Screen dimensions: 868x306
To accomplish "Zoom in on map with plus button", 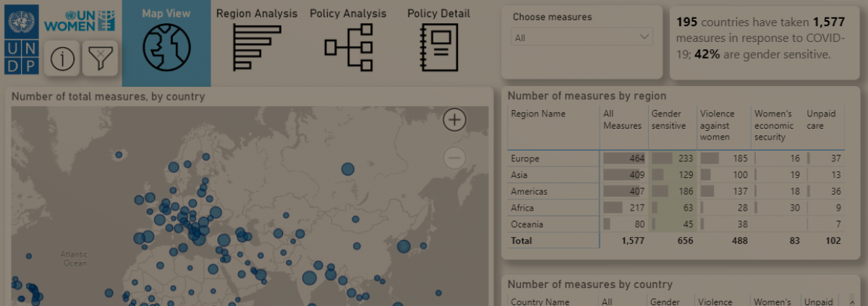I will (454, 120).
